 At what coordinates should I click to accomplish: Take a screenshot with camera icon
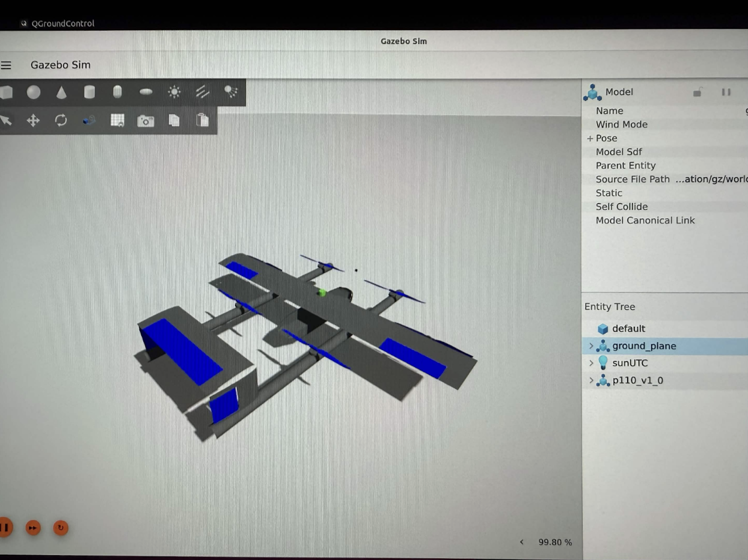[146, 121]
